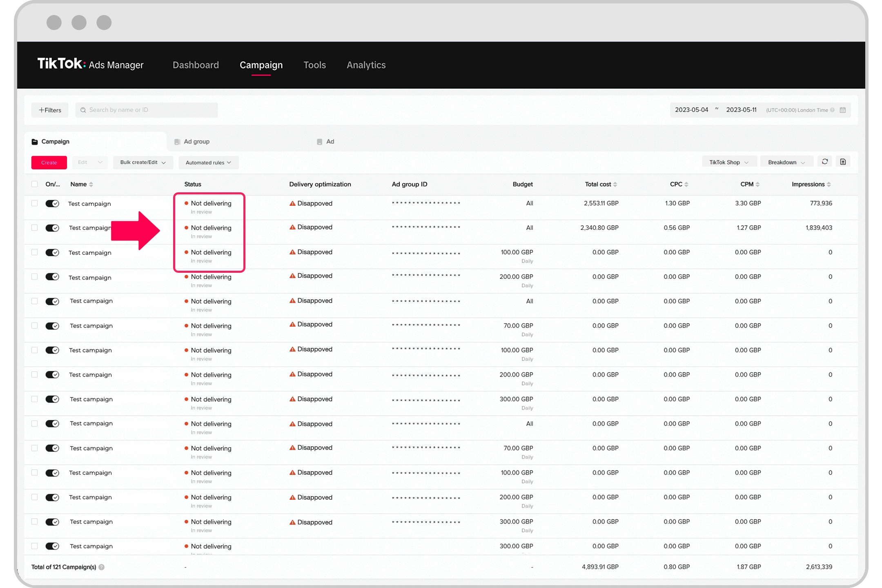
Task: Click the Dashboard menu item
Action: 195,65
